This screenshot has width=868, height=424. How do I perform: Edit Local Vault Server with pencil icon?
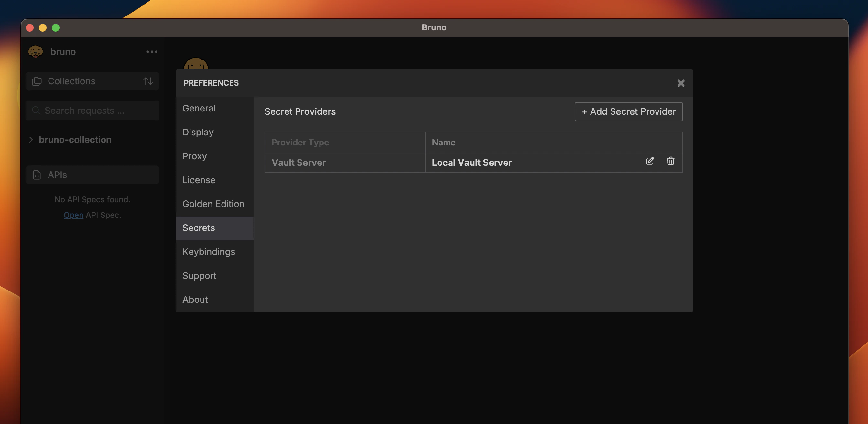[x=650, y=161]
